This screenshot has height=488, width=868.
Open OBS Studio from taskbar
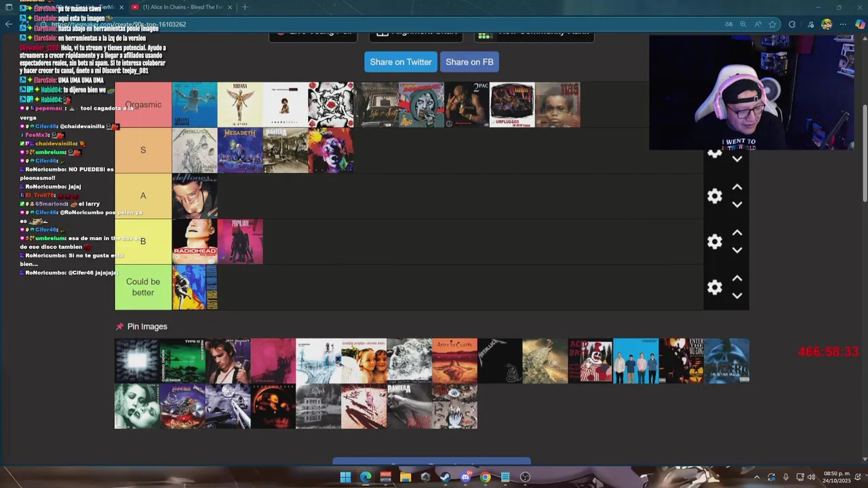525,477
